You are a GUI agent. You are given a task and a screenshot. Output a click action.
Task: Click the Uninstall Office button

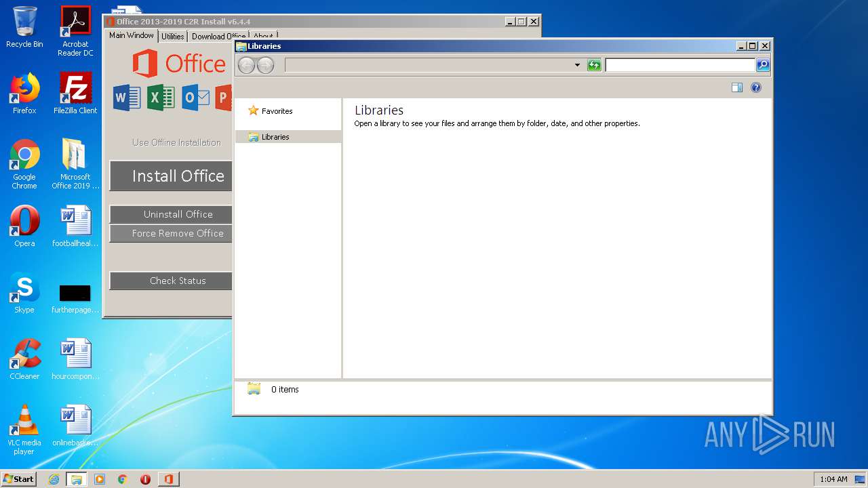point(171,214)
